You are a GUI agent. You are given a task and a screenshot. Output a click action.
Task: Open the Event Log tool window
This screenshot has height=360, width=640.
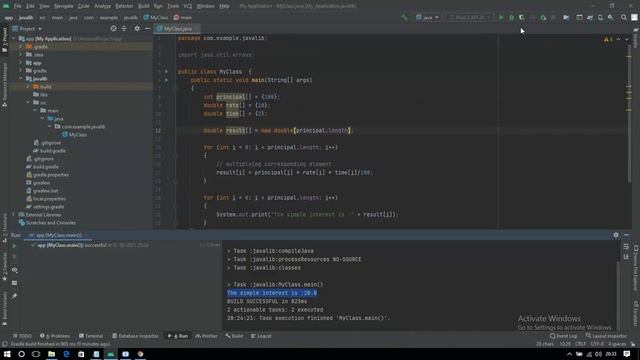click(x=563, y=336)
